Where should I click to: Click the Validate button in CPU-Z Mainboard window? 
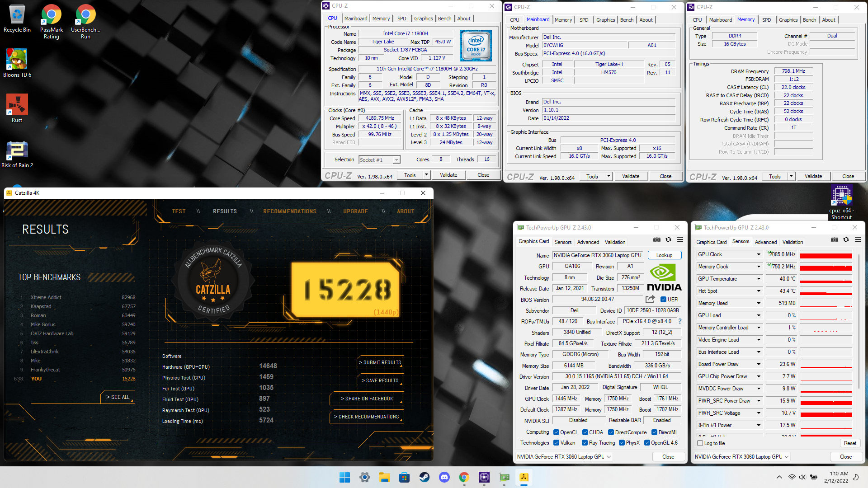coord(630,176)
